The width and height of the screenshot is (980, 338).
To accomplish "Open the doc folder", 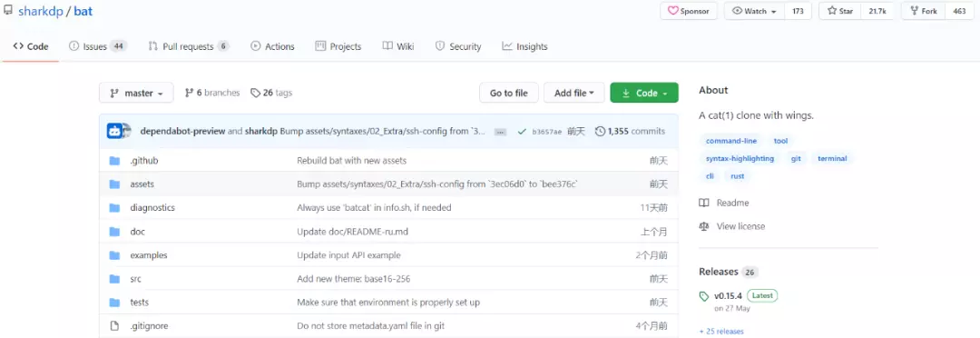I will (x=138, y=232).
